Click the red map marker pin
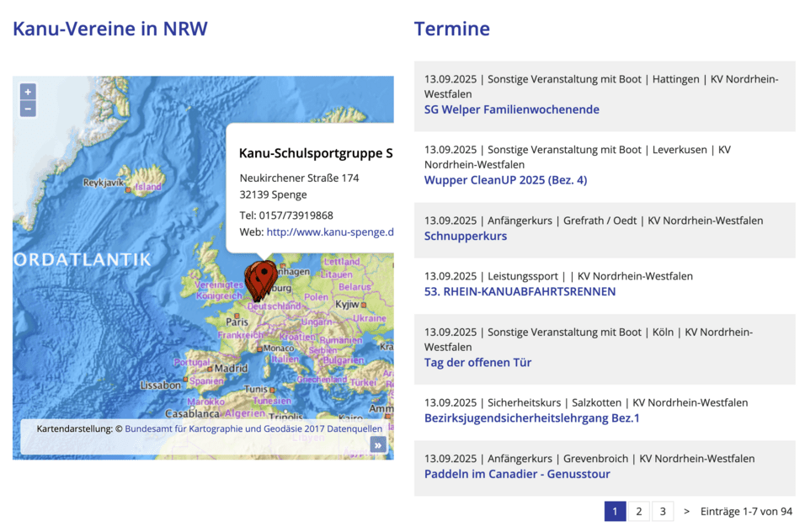Image resolution: width=805 pixels, height=532 pixels. pyautogui.click(x=262, y=279)
